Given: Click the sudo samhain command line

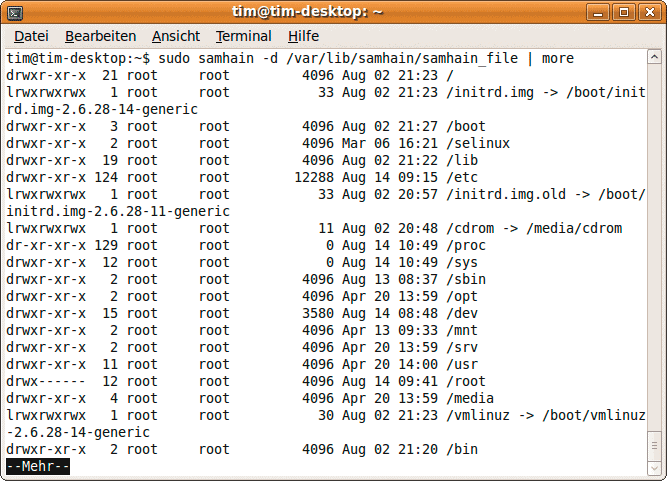Looking at the screenshot, I should point(290,58).
